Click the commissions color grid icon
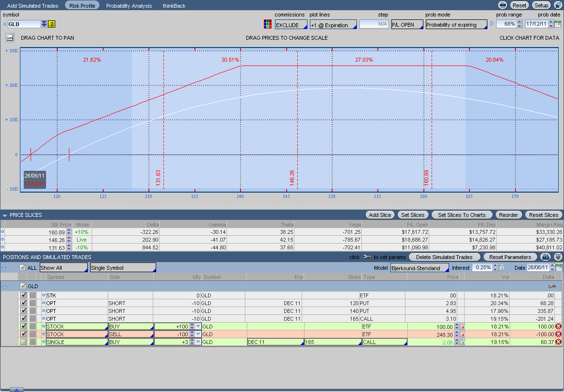Image resolution: width=564 pixels, height=392 pixels. point(267,24)
